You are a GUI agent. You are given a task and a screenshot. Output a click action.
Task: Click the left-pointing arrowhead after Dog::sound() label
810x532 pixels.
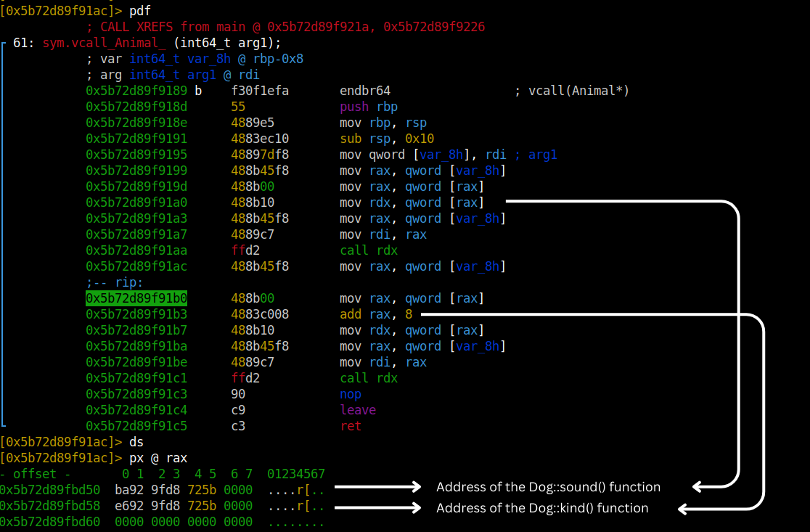pos(700,487)
